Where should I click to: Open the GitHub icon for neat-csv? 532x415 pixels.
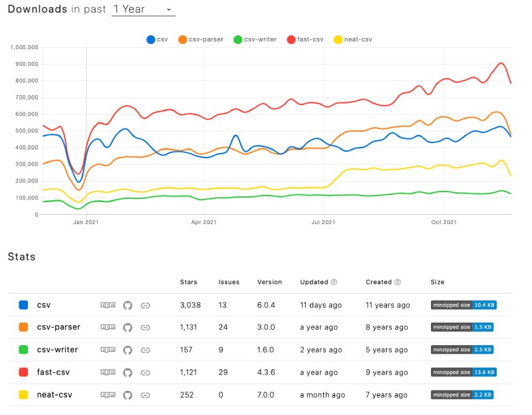coord(128,394)
